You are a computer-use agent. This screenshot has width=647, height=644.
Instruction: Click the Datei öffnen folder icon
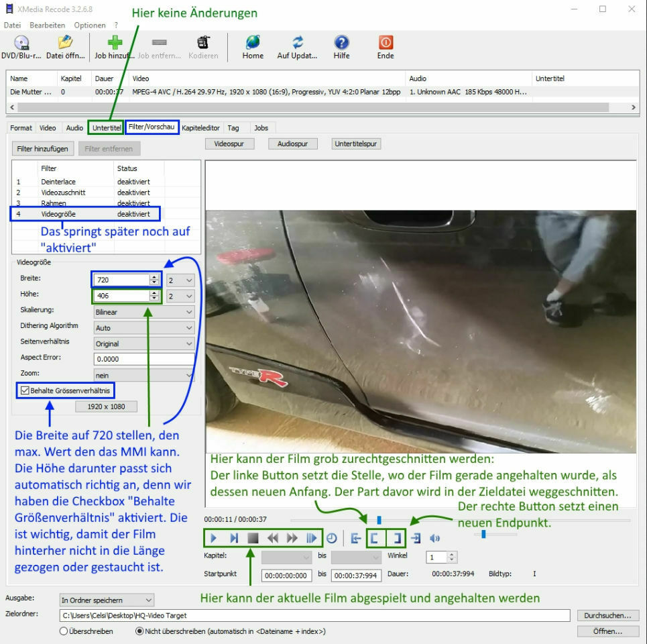point(65,43)
